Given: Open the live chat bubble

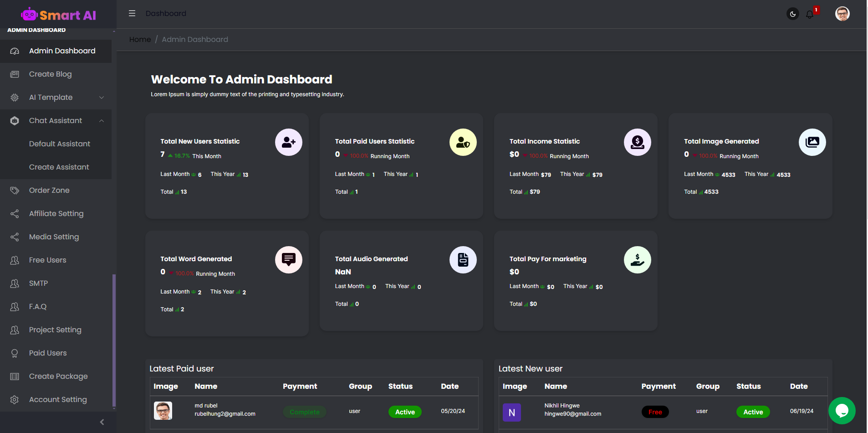Looking at the screenshot, I should pos(842,411).
